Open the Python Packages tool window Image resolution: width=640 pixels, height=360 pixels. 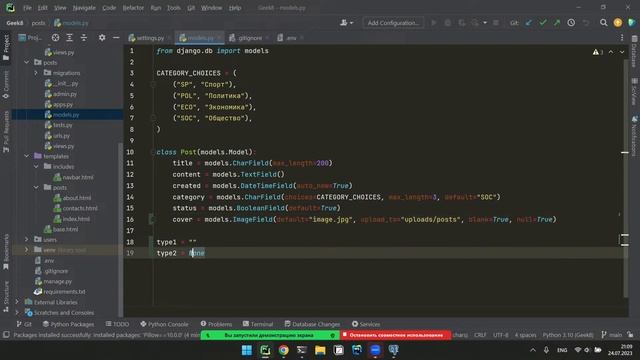[x=68, y=324]
